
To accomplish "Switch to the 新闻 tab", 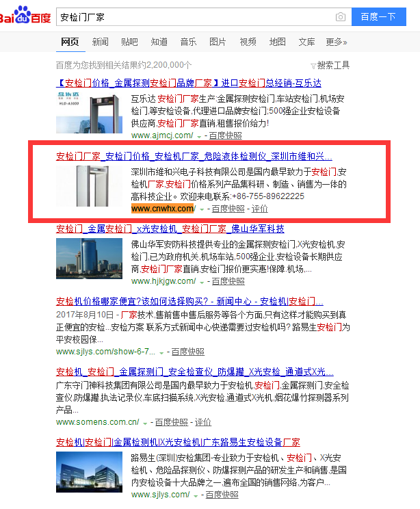I will [100, 42].
